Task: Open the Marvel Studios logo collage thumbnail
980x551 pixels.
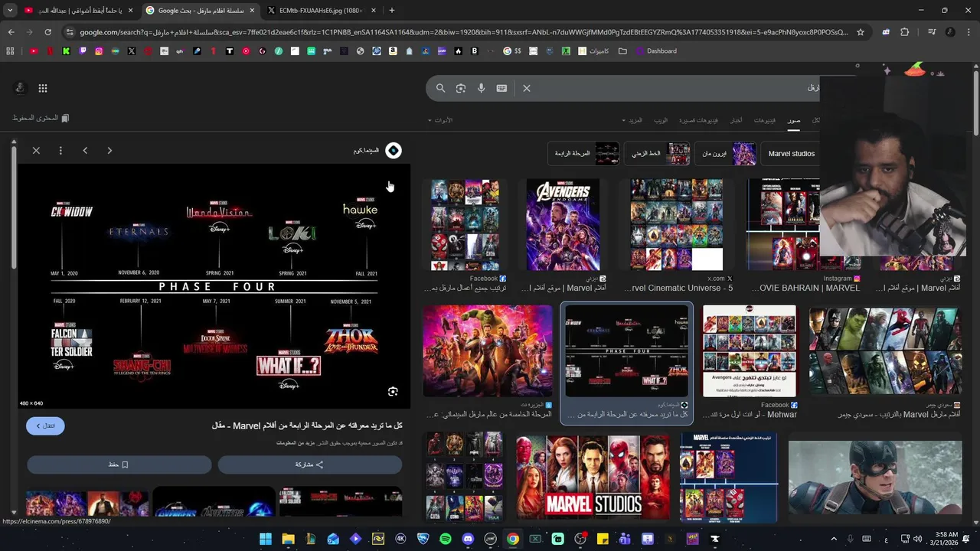Action: pos(593,477)
